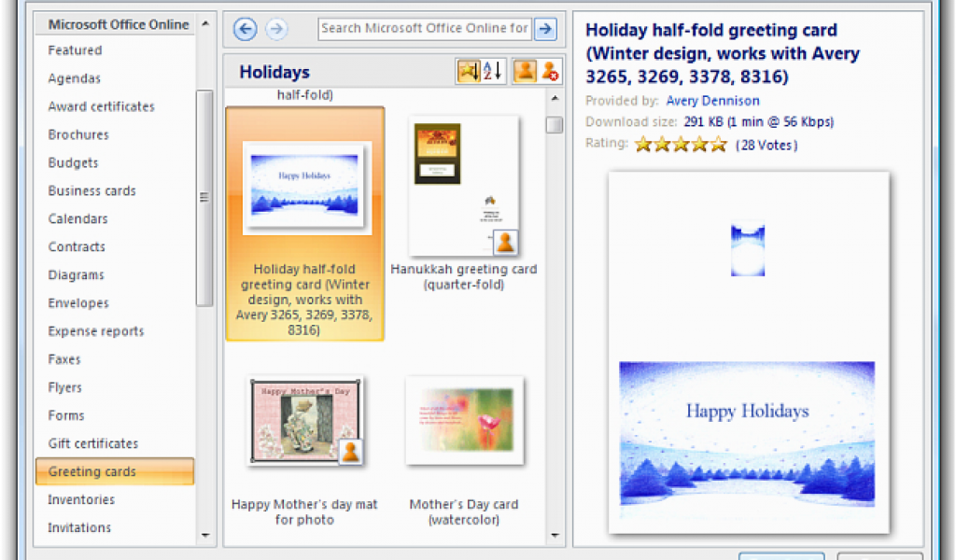Click templates pane scroll-up arrow
The height and width of the screenshot is (560, 956).
tap(555, 98)
